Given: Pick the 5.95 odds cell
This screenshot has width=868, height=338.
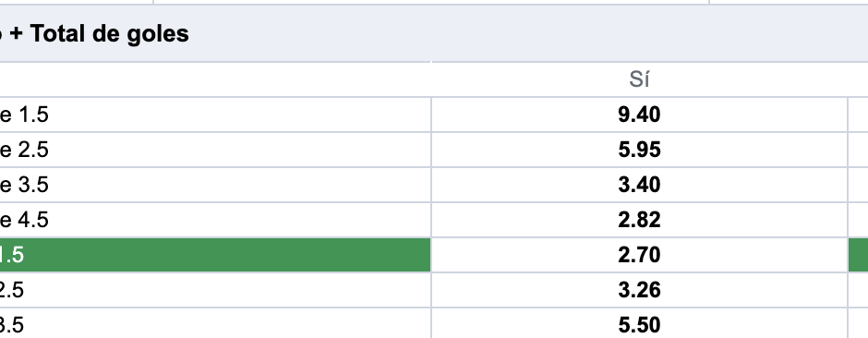Looking at the screenshot, I should [639, 150].
